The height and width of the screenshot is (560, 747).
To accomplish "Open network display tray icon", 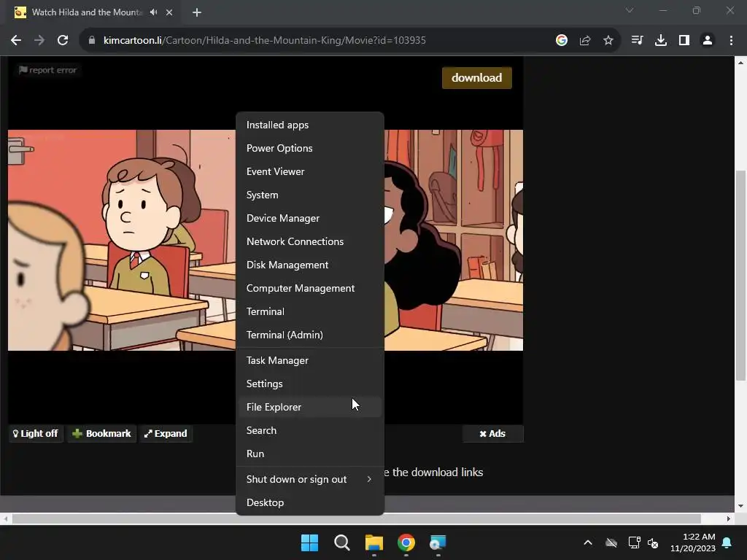I will coord(634,542).
